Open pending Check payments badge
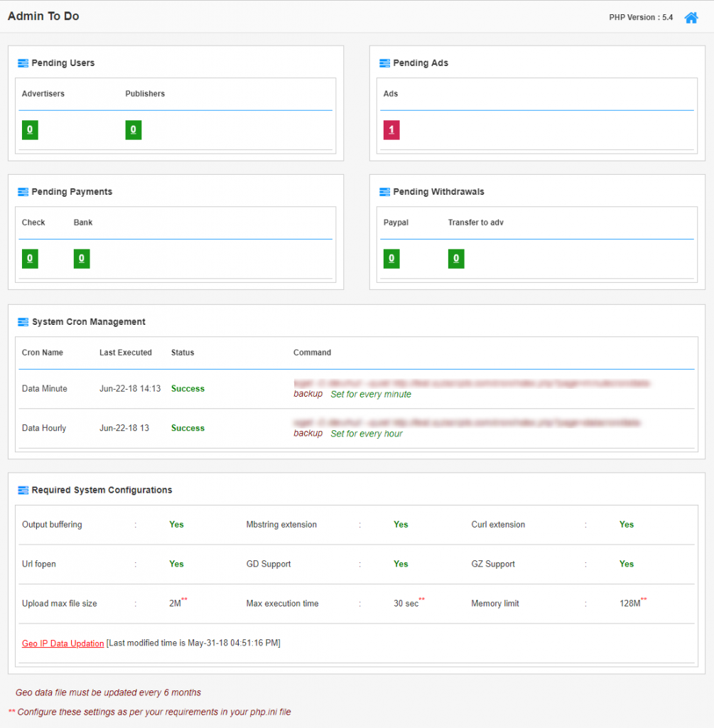 coord(29,258)
